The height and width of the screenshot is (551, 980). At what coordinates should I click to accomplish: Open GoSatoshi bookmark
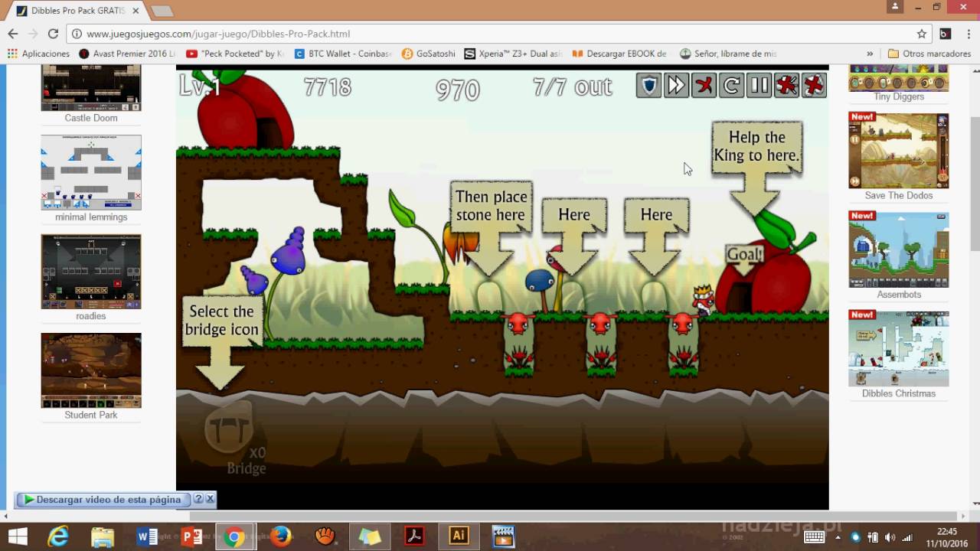(429, 54)
